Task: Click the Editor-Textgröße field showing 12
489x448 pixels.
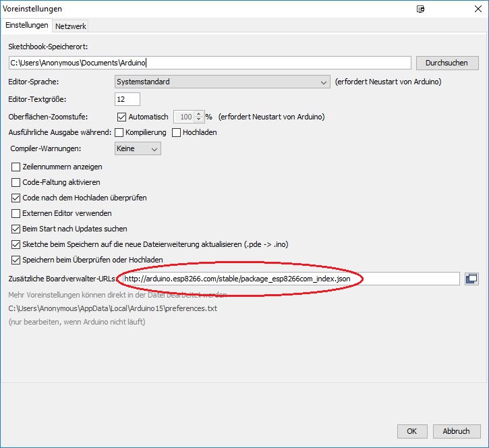Action: click(127, 99)
